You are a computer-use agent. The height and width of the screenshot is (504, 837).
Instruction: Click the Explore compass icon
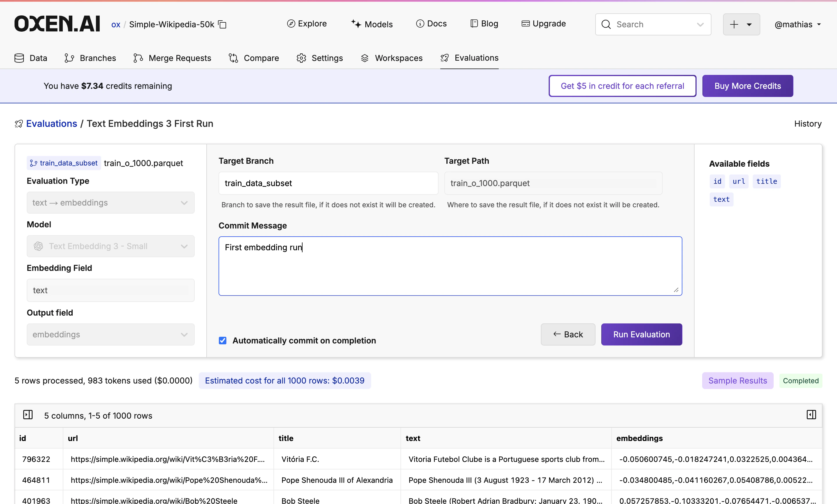tap(291, 24)
